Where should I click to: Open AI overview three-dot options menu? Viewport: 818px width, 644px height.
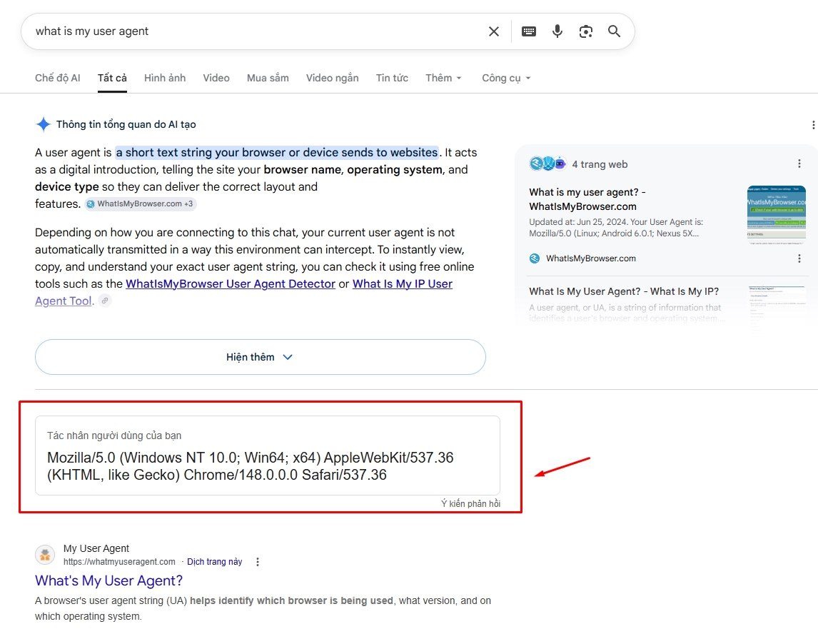pyautogui.click(x=813, y=125)
